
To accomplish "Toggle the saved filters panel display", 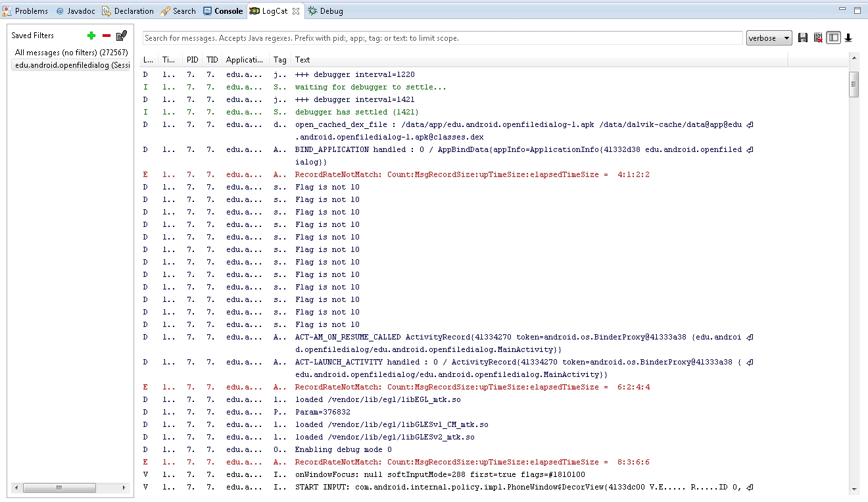I will (x=833, y=38).
